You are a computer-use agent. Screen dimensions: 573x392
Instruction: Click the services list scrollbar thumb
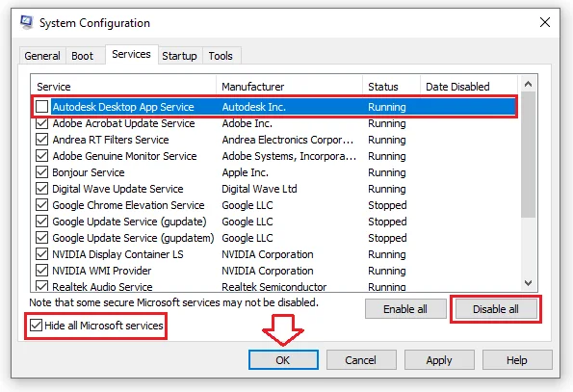(528, 154)
